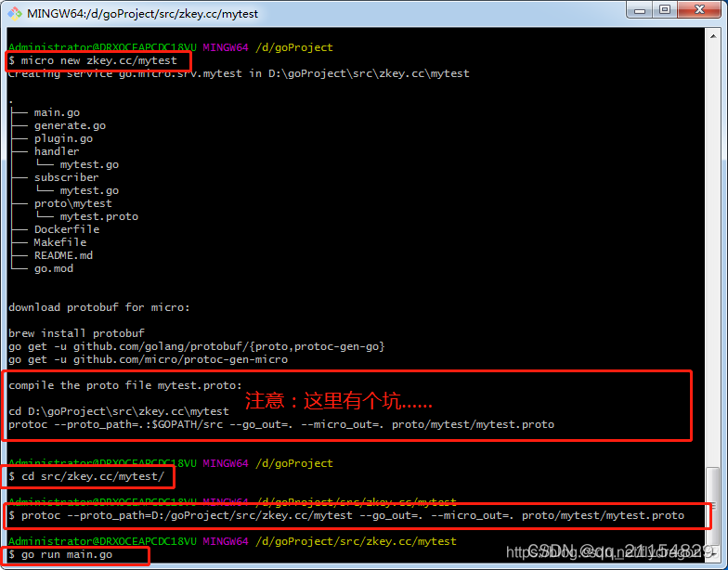
Task: Click the 'protoc --proto_path=D:/goProject' command line
Action: pos(345,515)
